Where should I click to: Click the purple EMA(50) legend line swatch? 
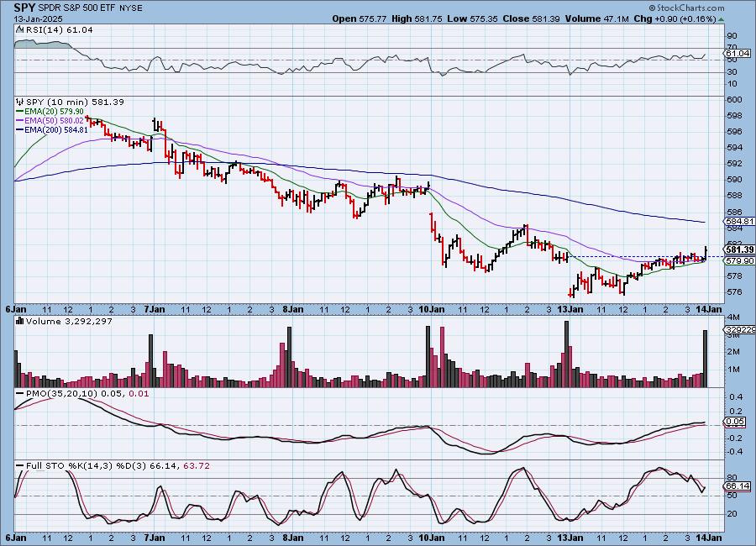point(20,121)
